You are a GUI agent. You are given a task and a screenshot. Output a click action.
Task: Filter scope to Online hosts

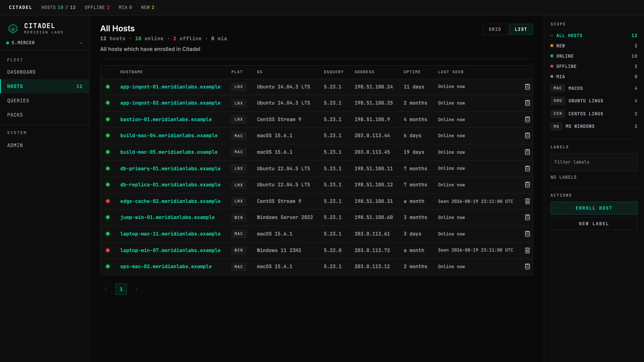point(594,56)
